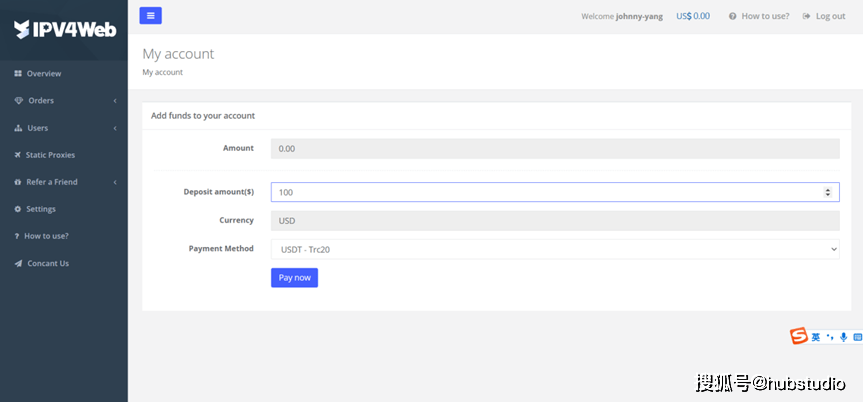Image resolution: width=863 pixels, height=402 pixels.
Task: Click the Deposit amount spinner arrows
Action: (827, 192)
